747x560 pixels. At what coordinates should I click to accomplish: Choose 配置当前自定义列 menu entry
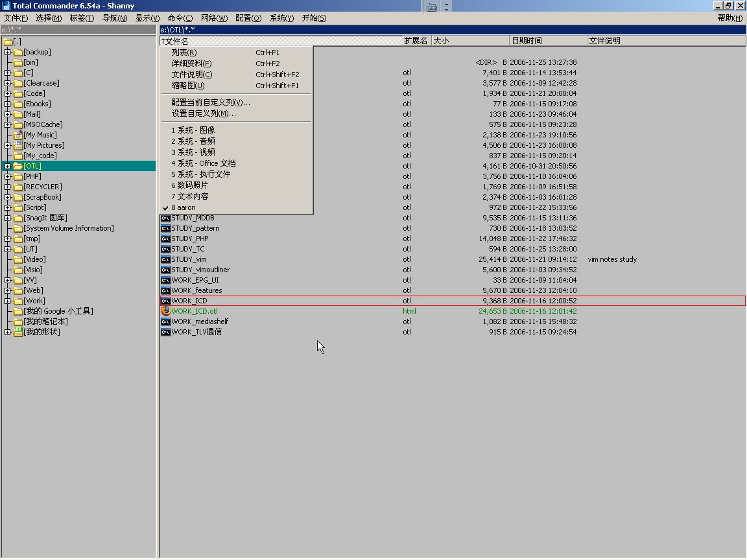point(236,102)
